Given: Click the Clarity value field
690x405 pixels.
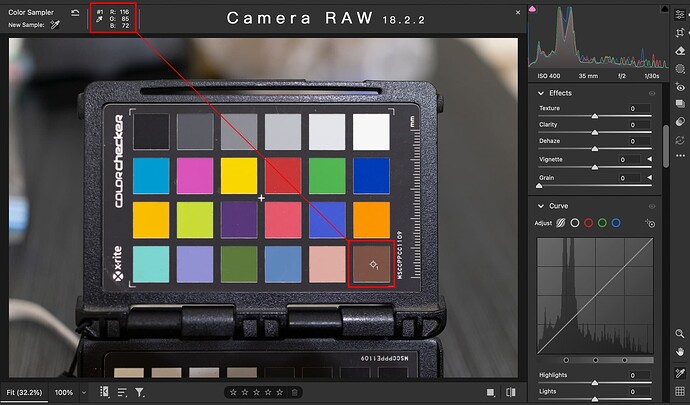Looking at the screenshot, I should [x=639, y=125].
